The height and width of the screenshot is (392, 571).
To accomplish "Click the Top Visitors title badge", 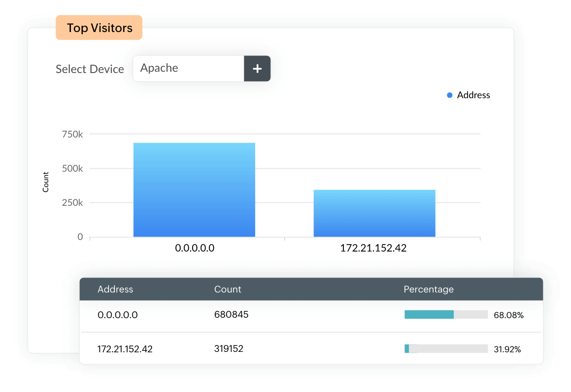I will [x=99, y=28].
